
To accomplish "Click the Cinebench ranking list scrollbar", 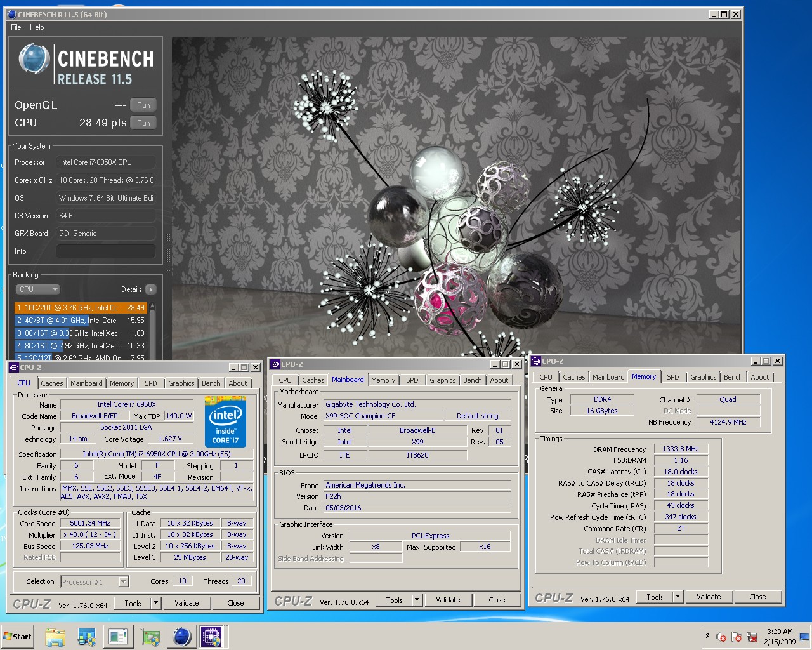I will 152,331.
